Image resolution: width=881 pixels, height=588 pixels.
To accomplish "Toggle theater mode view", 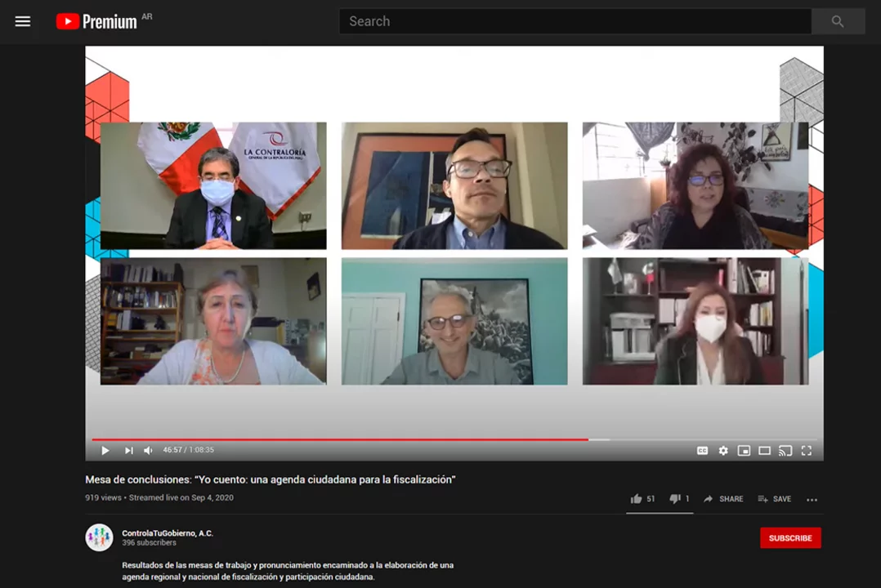I will [x=765, y=450].
